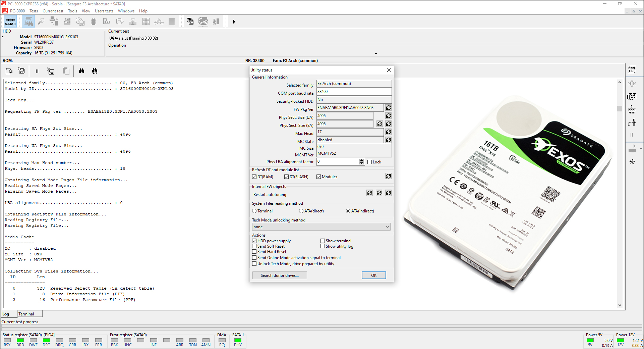Check Send Soft Reset option
This screenshot has height=349, width=644.
[254, 246]
